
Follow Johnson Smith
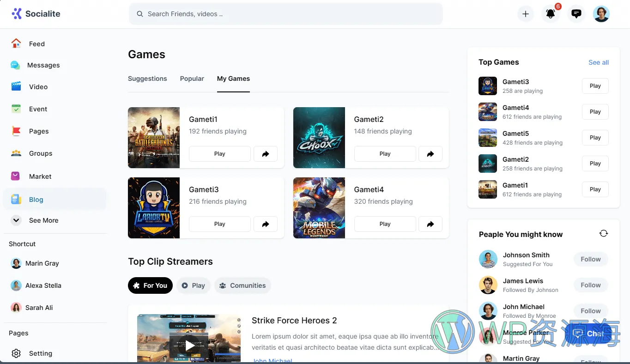click(x=590, y=259)
